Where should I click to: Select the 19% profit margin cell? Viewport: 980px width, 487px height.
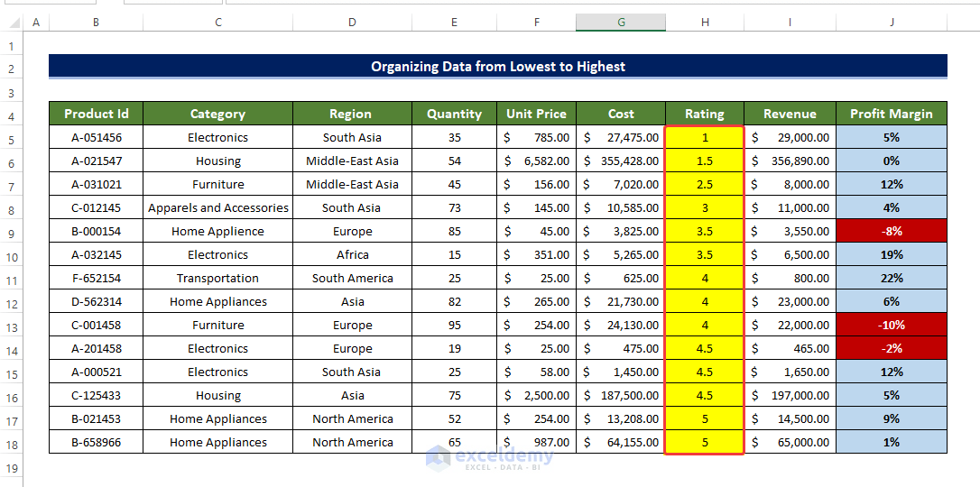[x=892, y=254]
